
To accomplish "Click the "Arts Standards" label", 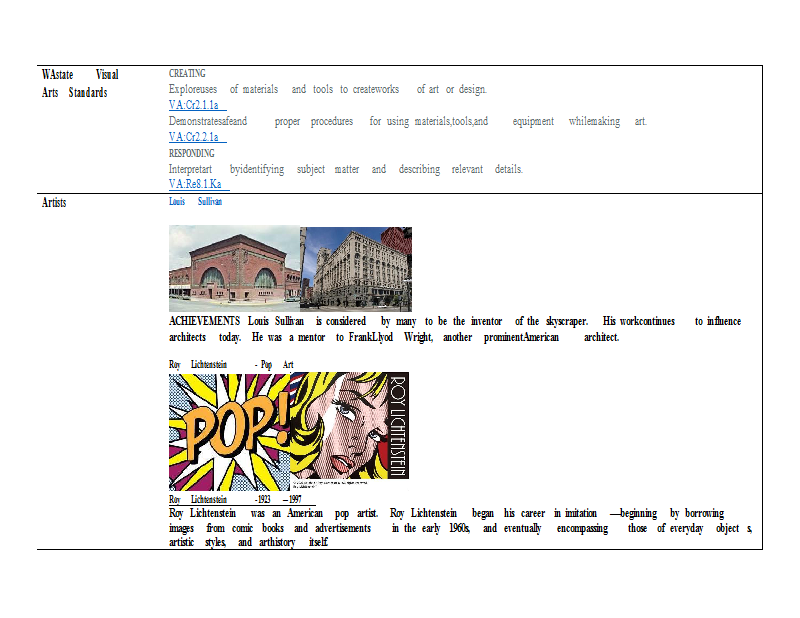I will (74, 92).
